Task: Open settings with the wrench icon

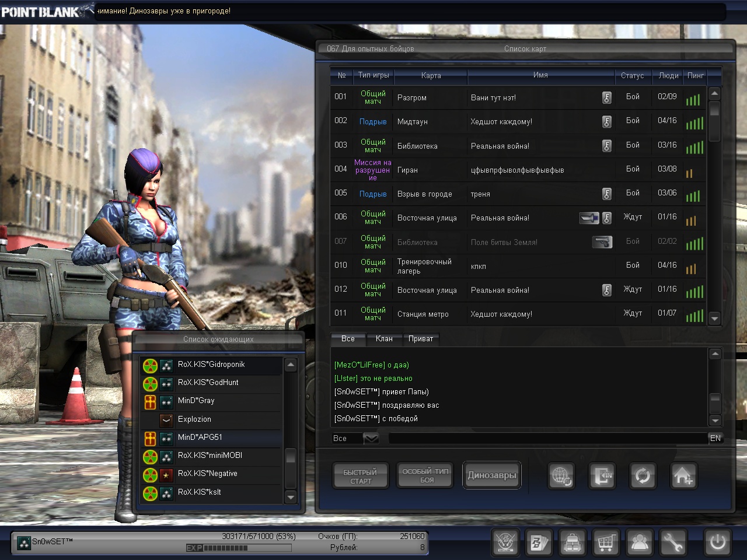Action: (x=673, y=543)
